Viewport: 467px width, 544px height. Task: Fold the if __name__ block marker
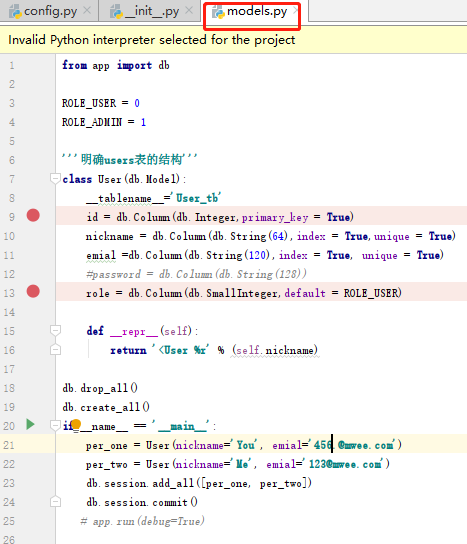55,425
